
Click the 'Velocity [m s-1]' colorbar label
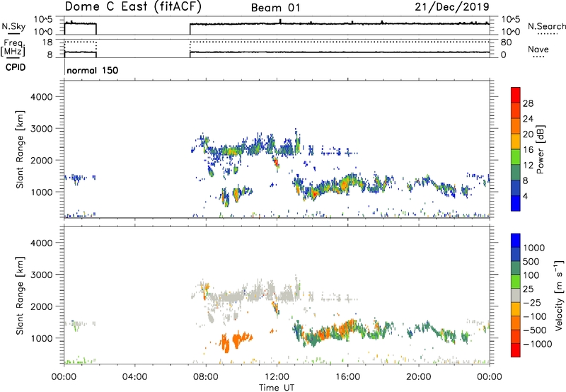click(559, 295)
